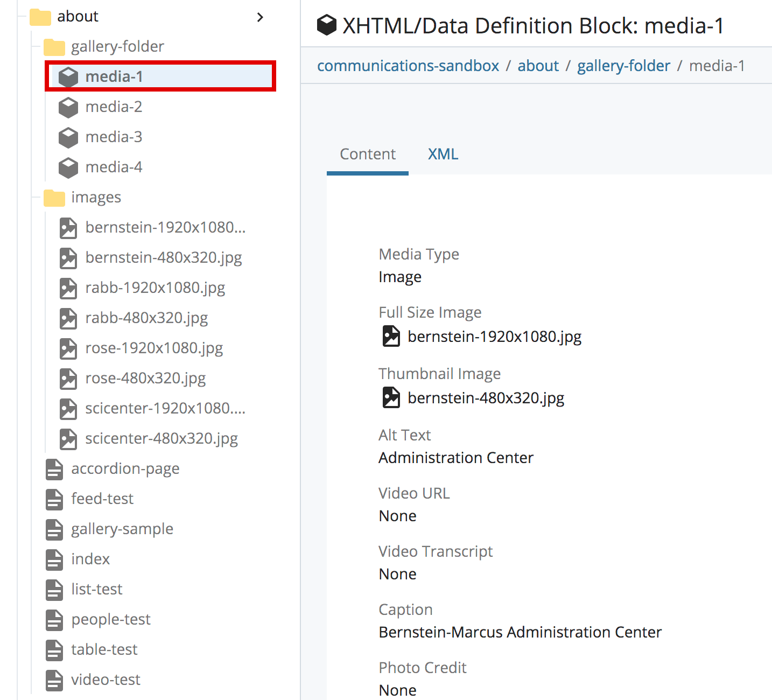Expand the about folder chevron arrow
772x700 pixels.
click(260, 17)
